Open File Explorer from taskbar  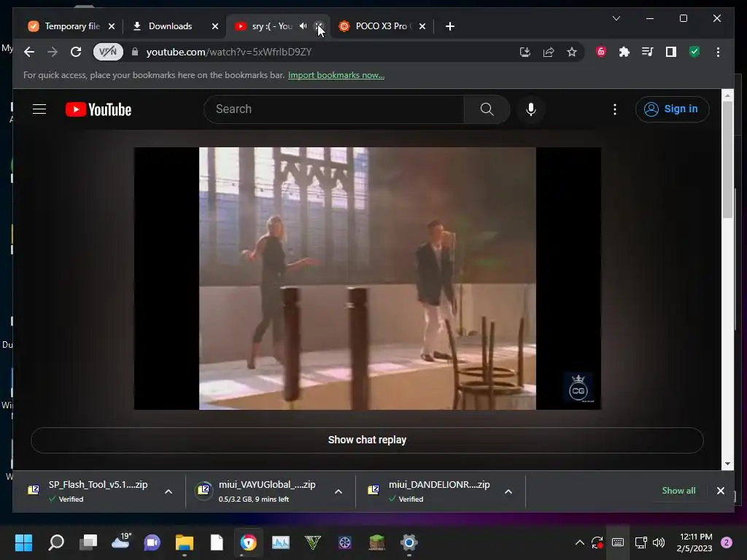point(185,542)
